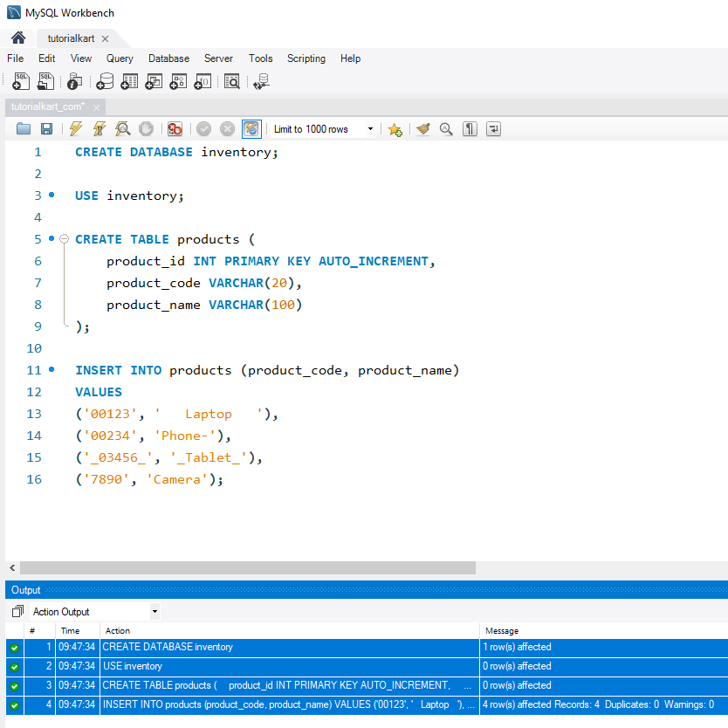Open an SQL script file in new tab
This screenshot has height=728, width=728.
(x=45, y=81)
